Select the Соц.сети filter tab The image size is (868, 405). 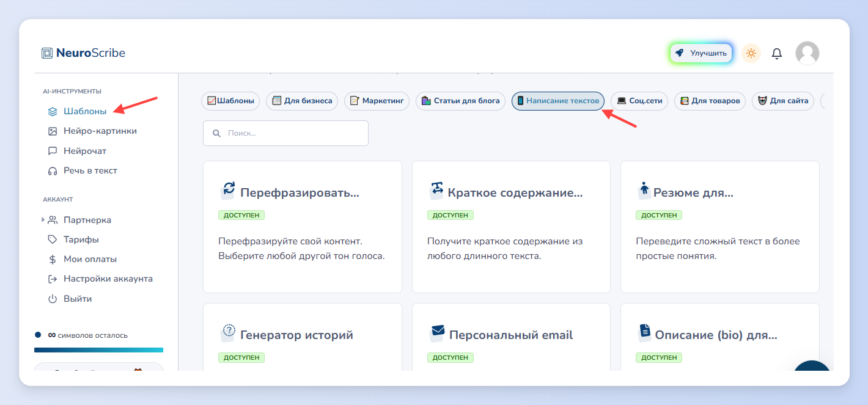(x=639, y=101)
